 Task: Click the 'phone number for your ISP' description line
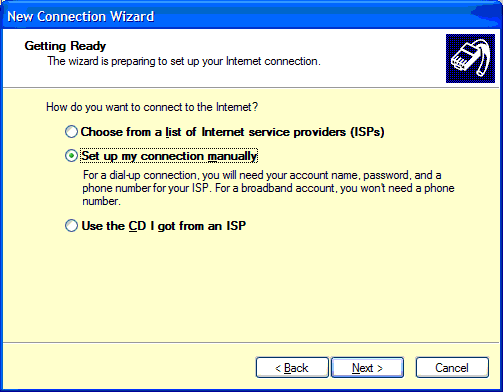[268, 188]
